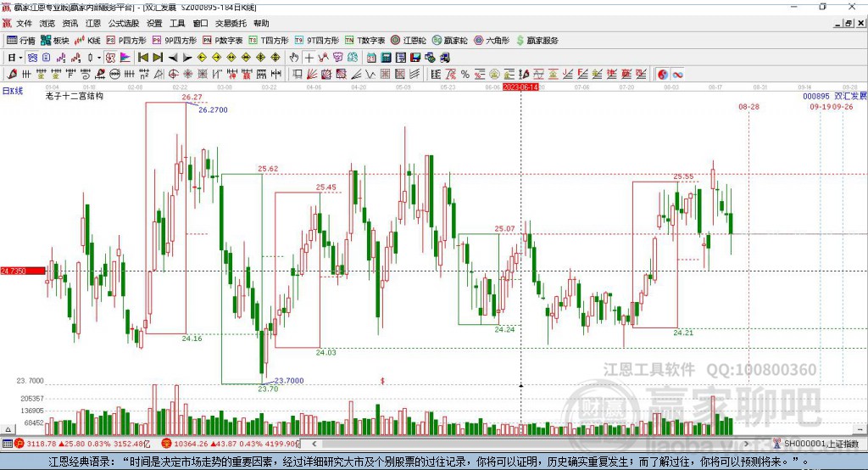This screenshot has width=868, height=470.
Task: Open the T数字表 tool
Action: click(364, 41)
